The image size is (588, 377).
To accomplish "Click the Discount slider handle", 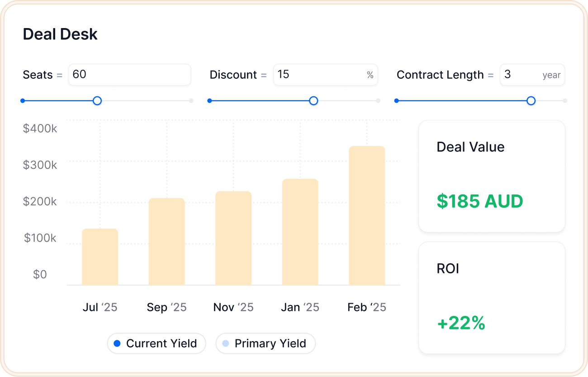I will [313, 100].
